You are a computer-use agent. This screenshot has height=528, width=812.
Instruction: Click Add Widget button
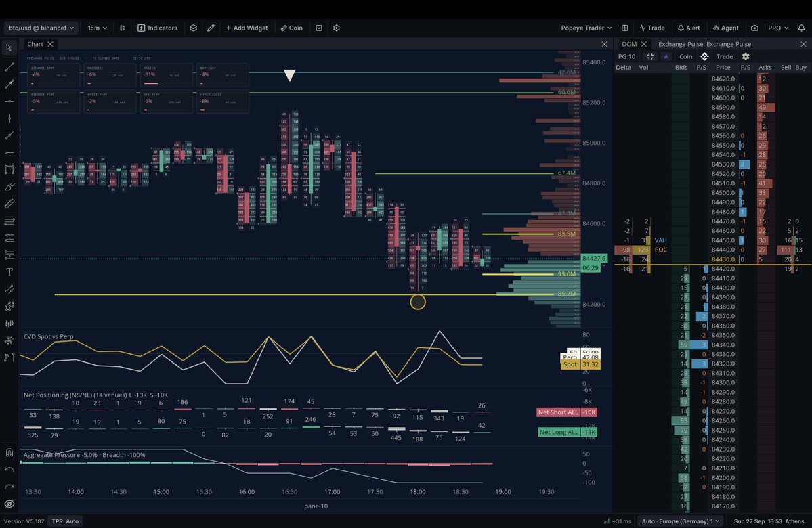[x=247, y=28]
